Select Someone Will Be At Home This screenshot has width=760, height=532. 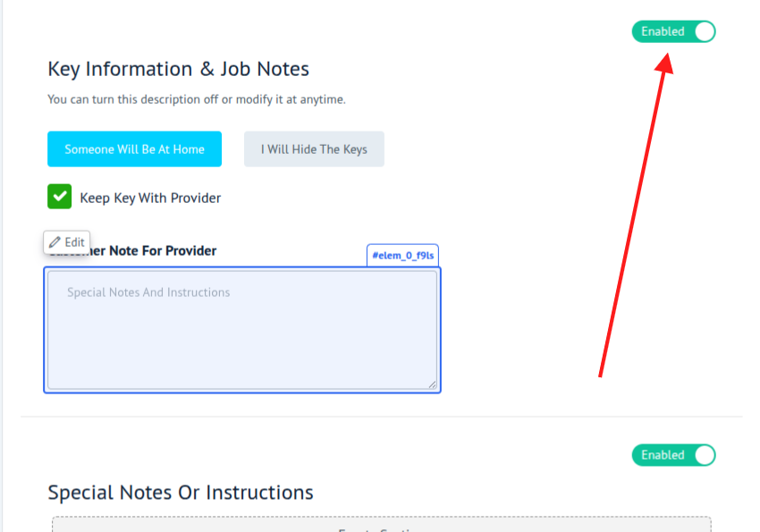(x=134, y=149)
